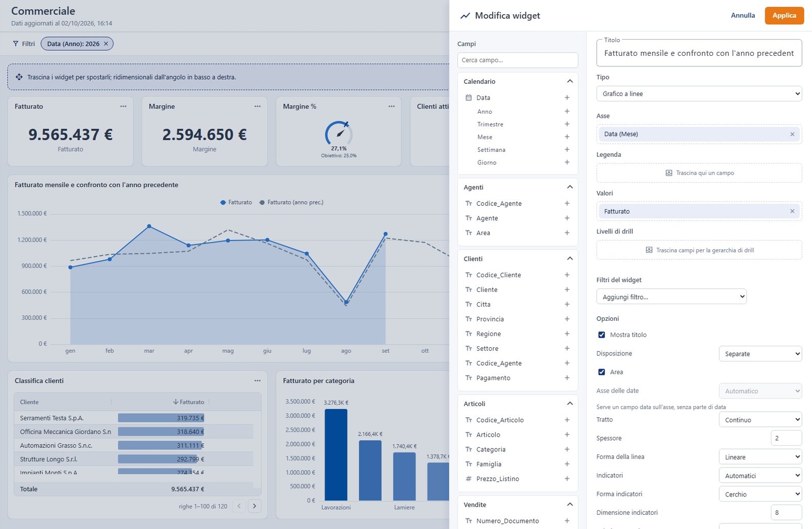812x529 pixels.
Task: Open Forma indicatori dropdown set to Cerchio
Action: [760, 494]
